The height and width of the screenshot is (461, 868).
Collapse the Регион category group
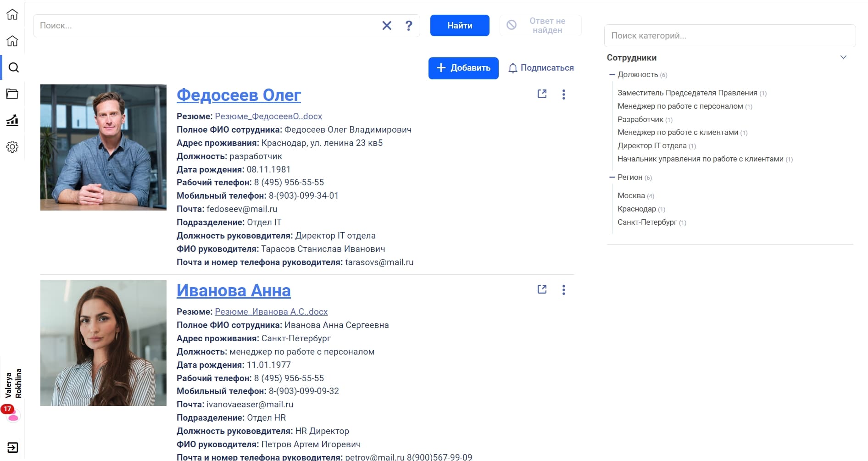tap(612, 177)
